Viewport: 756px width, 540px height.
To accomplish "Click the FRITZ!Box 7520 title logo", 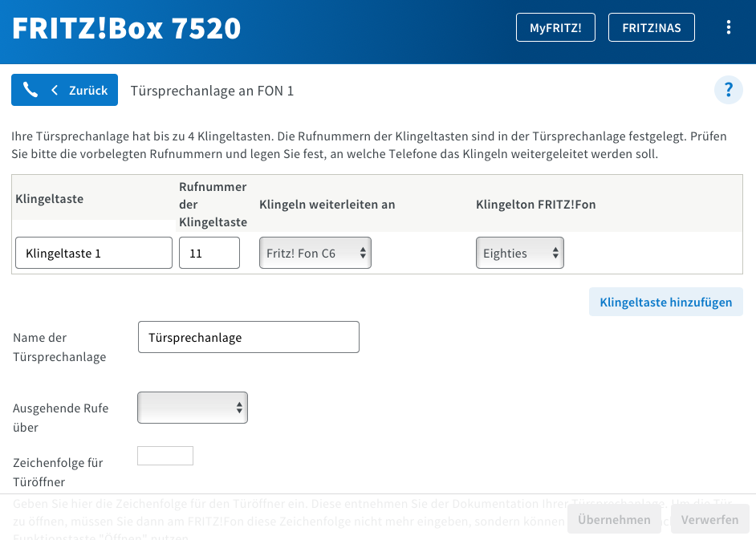I will (x=127, y=28).
